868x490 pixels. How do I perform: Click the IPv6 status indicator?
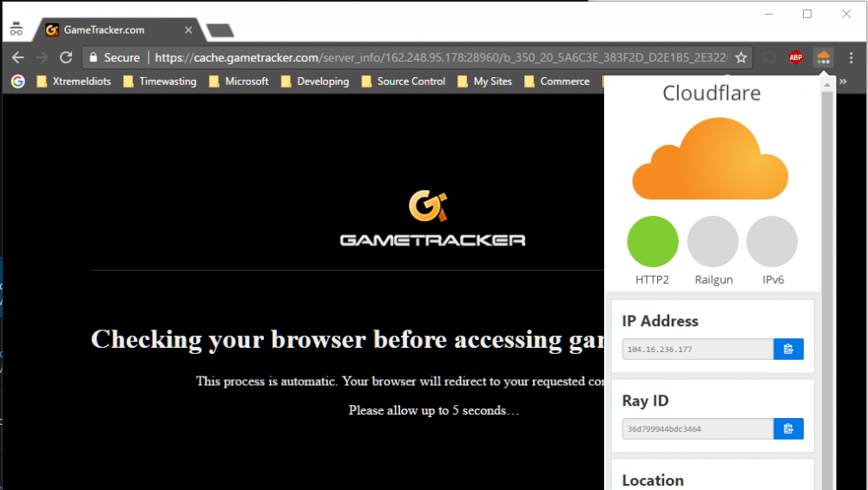pos(772,241)
